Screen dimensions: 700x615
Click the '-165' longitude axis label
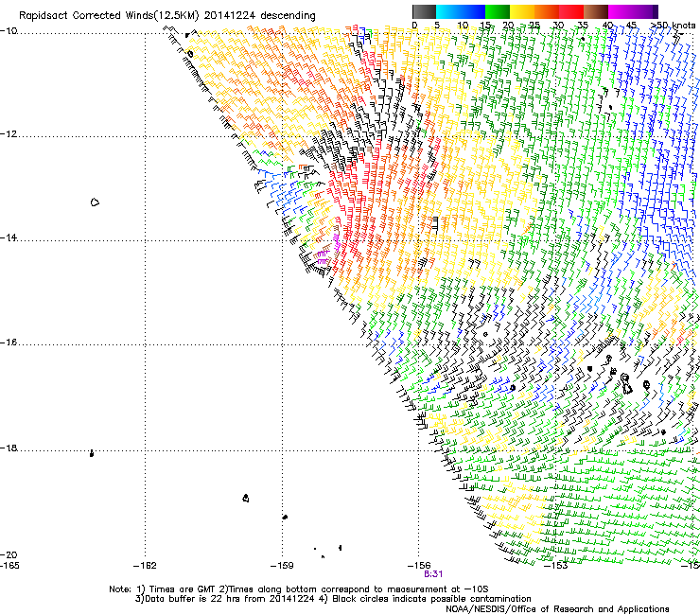click(9, 566)
